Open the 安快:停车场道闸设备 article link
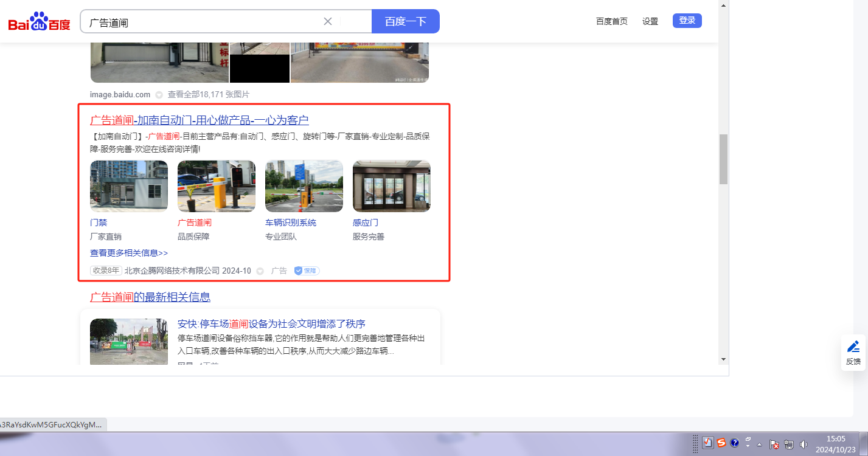 point(271,324)
